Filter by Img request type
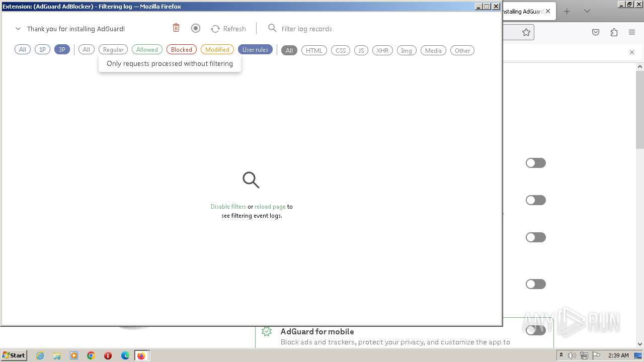Viewport: 644px width, 362px height. (x=407, y=50)
